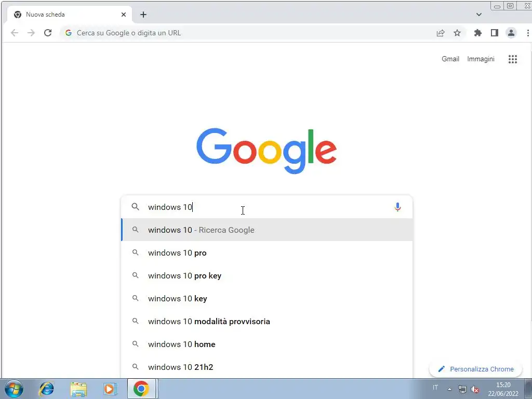
Task: Click the IT language indicator
Action: click(x=435, y=387)
